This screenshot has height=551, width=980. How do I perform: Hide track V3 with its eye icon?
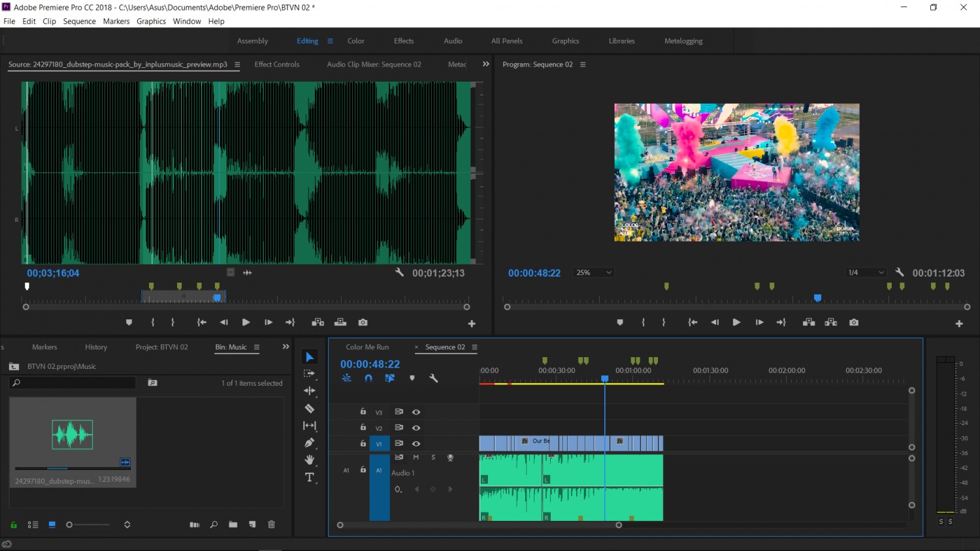point(416,412)
